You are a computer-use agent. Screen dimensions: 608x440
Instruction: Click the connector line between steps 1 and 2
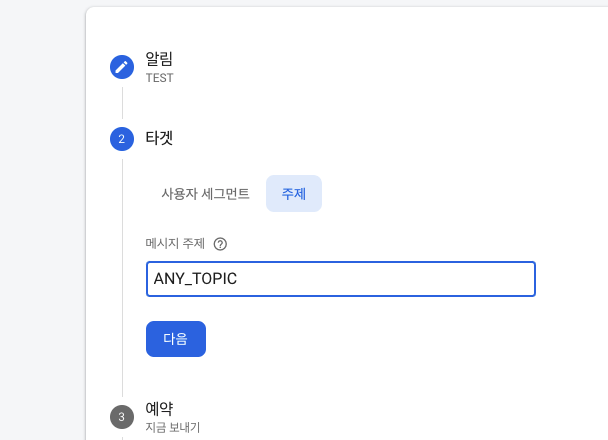click(123, 103)
